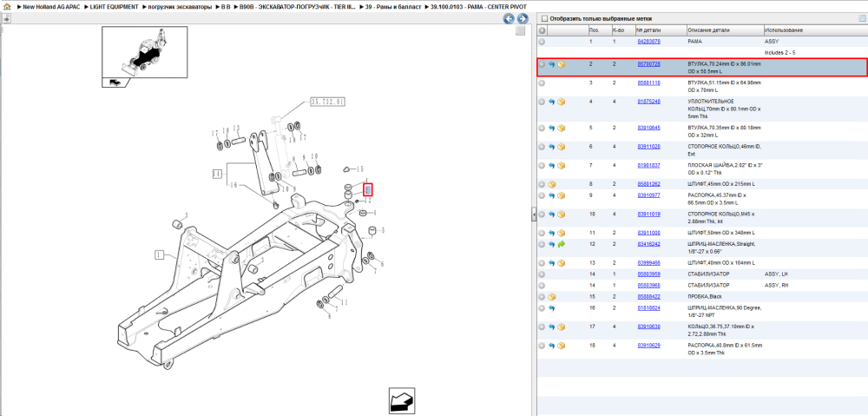The height and width of the screenshot is (416, 868).
Task: Open part number link 85803959
Action: click(x=648, y=274)
